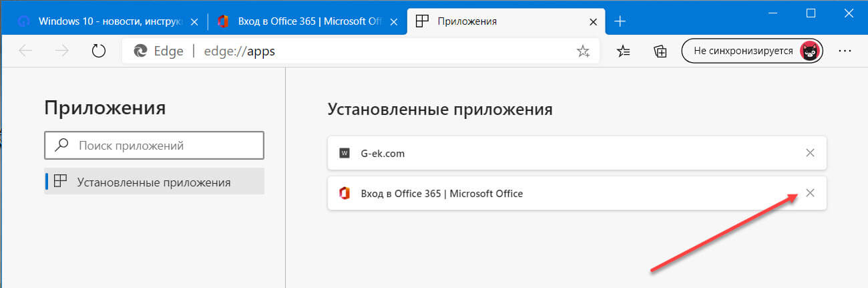Click the Поиск приложений search field
The width and height of the screenshot is (868, 288).
pos(154,145)
